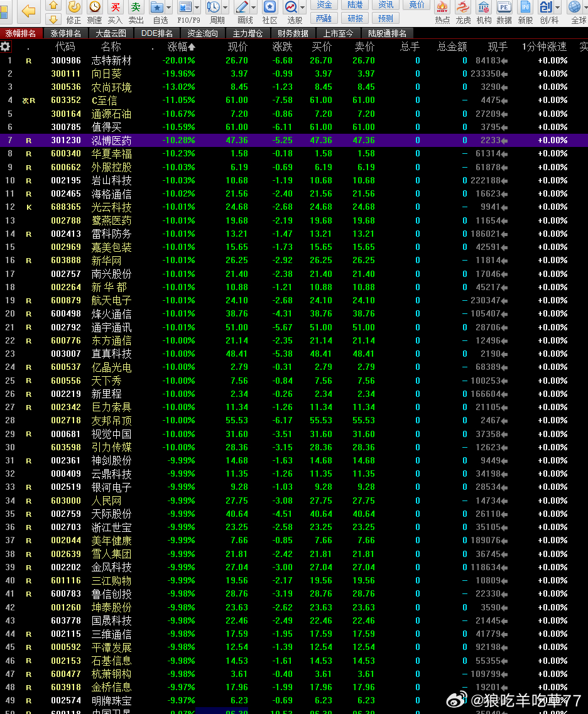The width and height of the screenshot is (588, 714).
Task: Click the 研报 button
Action: coord(356,18)
